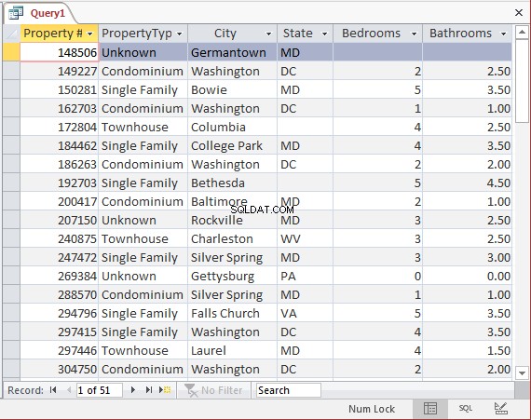The width and height of the screenshot is (531, 420).
Task: Switch to Datasheet View icon
Action: tap(430, 409)
